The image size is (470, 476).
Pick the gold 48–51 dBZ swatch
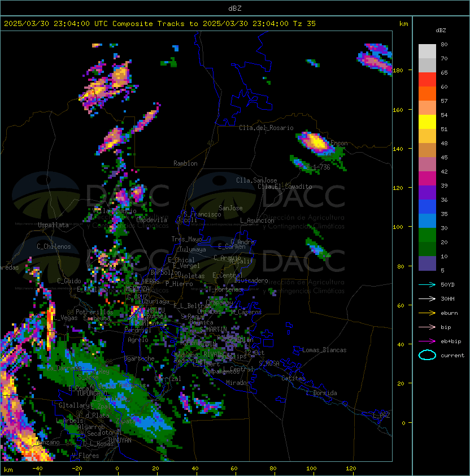[x=427, y=136]
